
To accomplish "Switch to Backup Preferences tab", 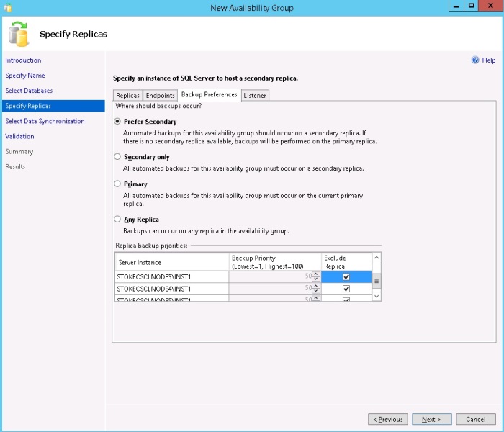I will 210,94.
